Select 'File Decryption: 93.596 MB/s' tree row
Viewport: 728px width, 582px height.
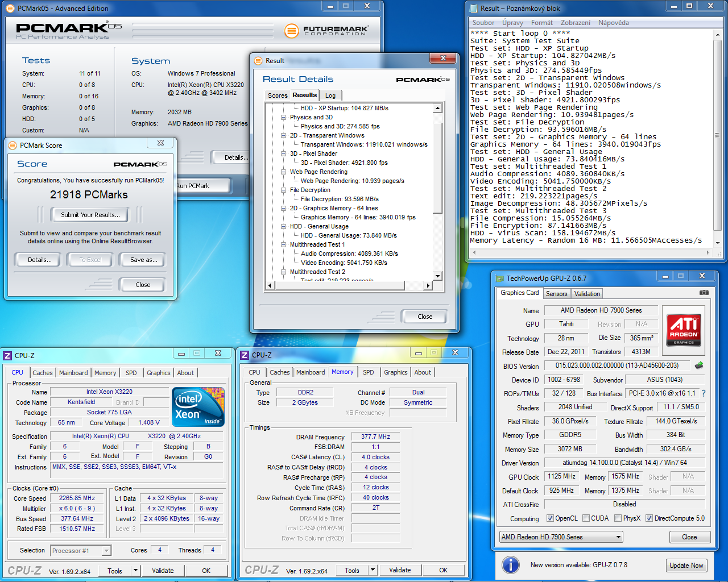[x=340, y=199]
